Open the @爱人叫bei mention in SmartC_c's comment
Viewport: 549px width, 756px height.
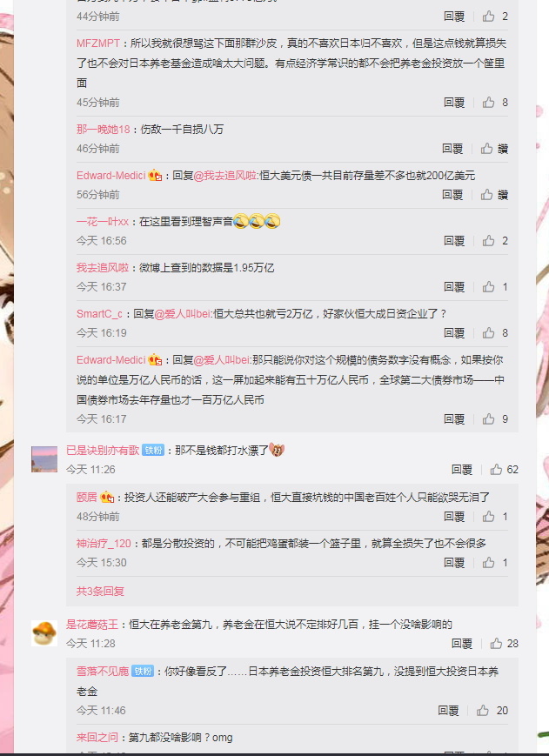(183, 314)
